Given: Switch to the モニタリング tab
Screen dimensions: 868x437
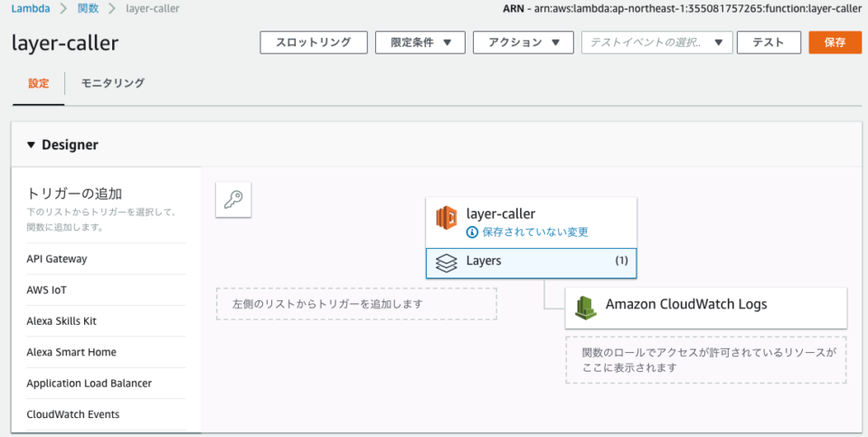Looking at the screenshot, I should [113, 83].
